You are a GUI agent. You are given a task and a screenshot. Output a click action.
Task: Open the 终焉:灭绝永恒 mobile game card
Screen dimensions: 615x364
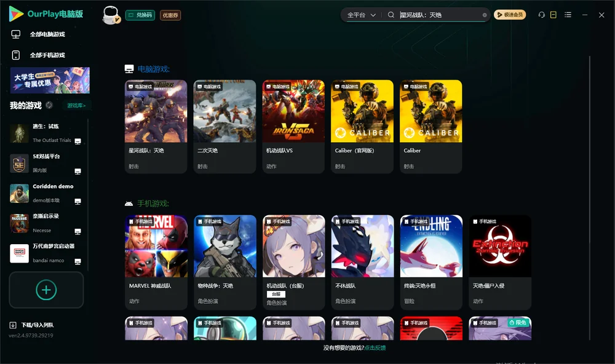click(432, 263)
